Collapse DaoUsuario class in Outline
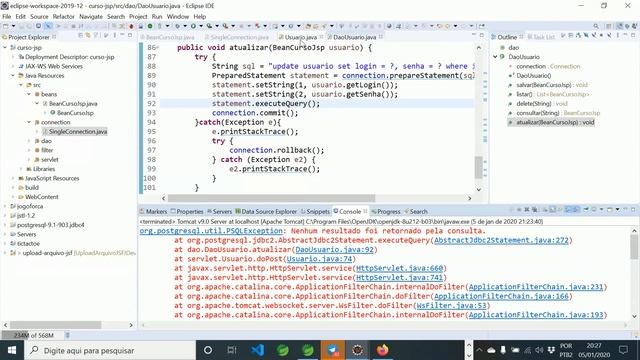Viewport: 640px width, 360px height. click(x=496, y=57)
